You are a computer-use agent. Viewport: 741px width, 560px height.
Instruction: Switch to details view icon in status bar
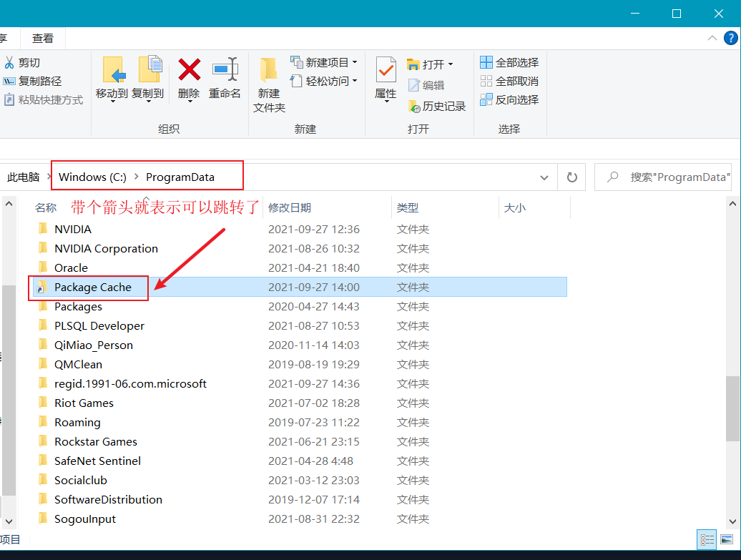point(707,540)
